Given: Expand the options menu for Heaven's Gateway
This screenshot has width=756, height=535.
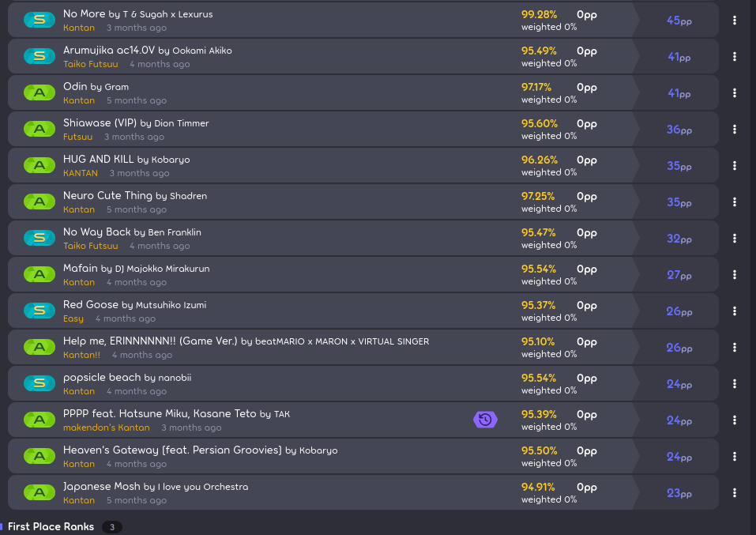Looking at the screenshot, I should click(735, 457).
